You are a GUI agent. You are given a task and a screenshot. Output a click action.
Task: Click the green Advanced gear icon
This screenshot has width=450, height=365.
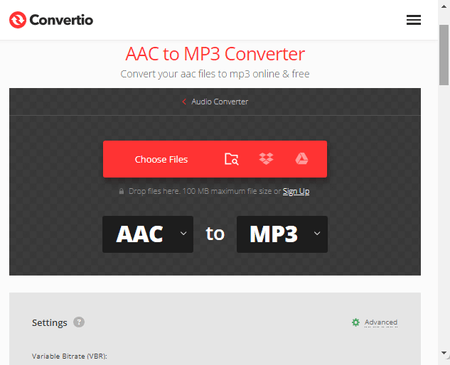point(356,322)
